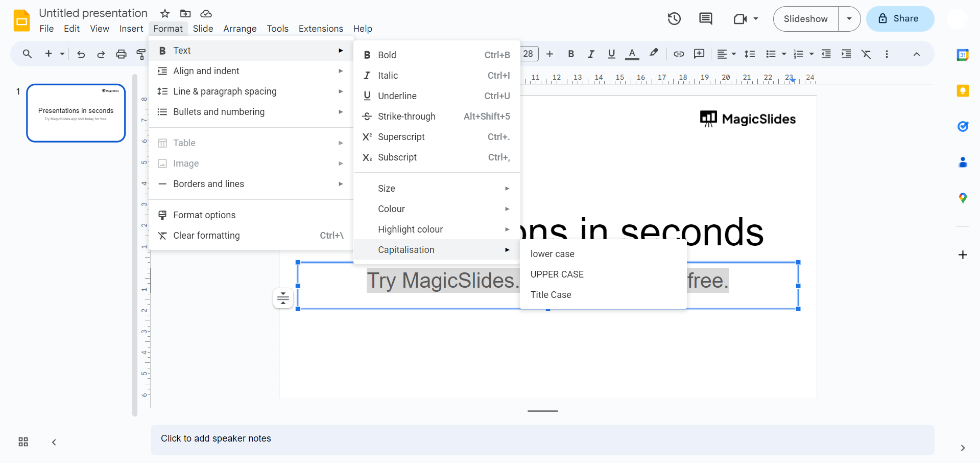
Task: Add a comment from toolbar
Action: click(699, 54)
